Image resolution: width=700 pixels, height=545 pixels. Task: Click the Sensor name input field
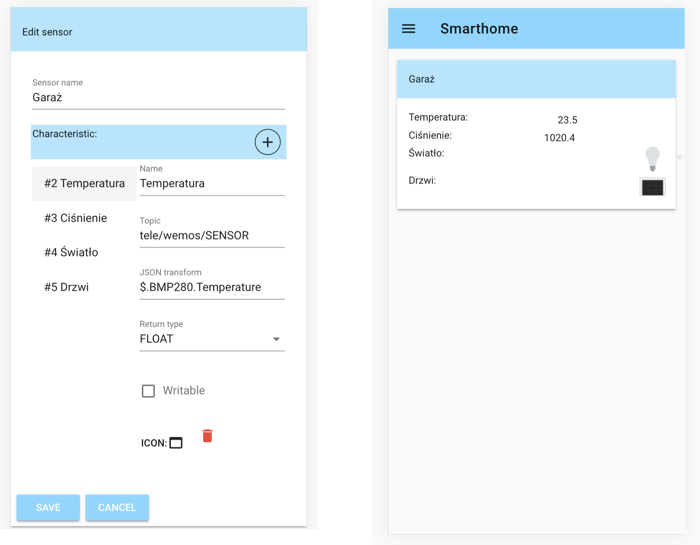pos(158,98)
